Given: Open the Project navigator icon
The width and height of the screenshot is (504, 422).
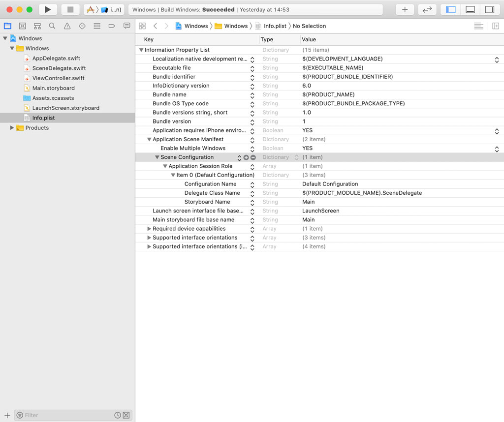Looking at the screenshot, I should coord(7,26).
